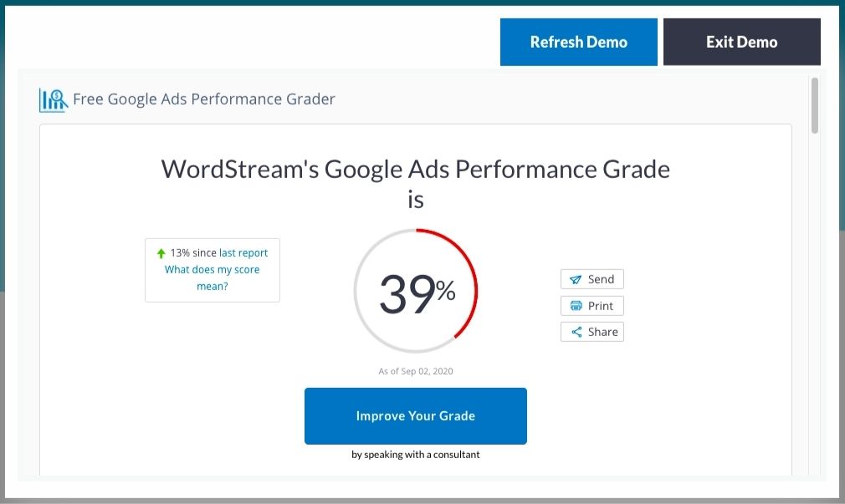Click the Improve Your Grade button
The height and width of the screenshot is (504, 845).
[x=415, y=415]
